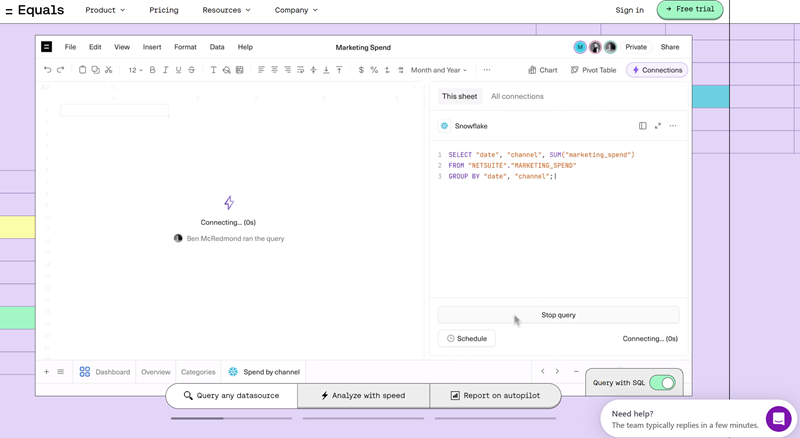Open the font size 12 dropdown
This screenshot has width=800, height=438.
(135, 70)
